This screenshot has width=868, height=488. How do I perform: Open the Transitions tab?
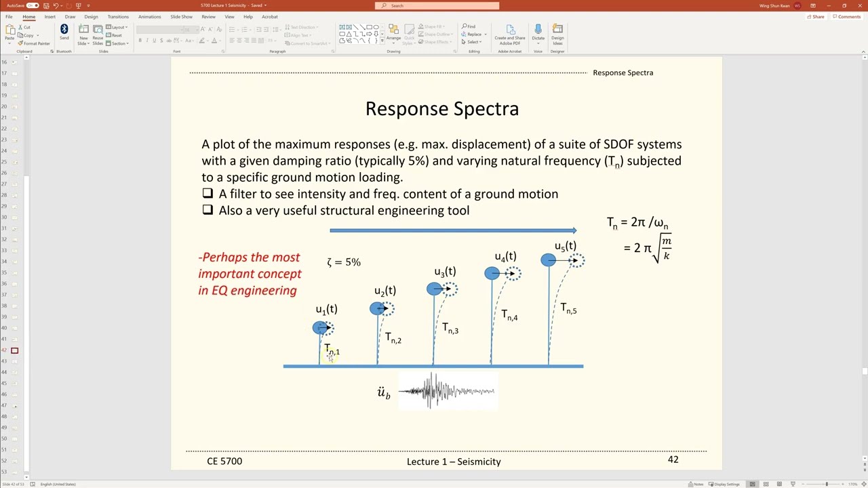click(x=118, y=16)
